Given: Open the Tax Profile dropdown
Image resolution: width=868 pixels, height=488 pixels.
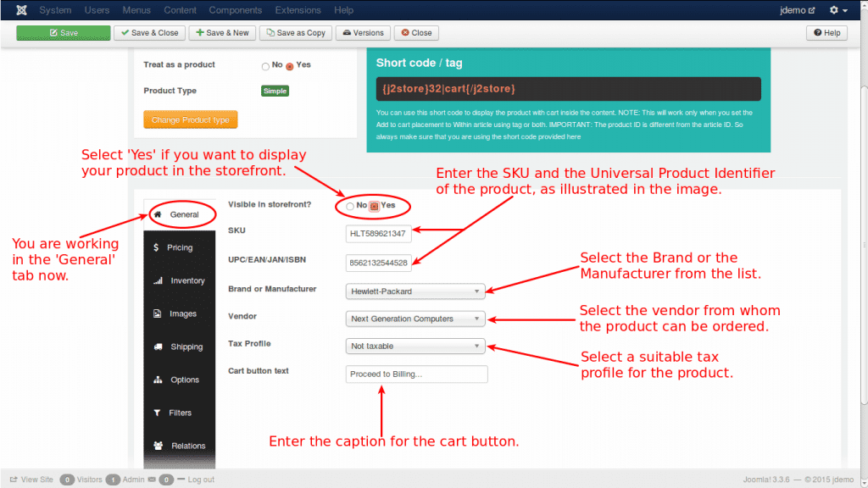Looking at the screenshot, I should click(x=415, y=346).
